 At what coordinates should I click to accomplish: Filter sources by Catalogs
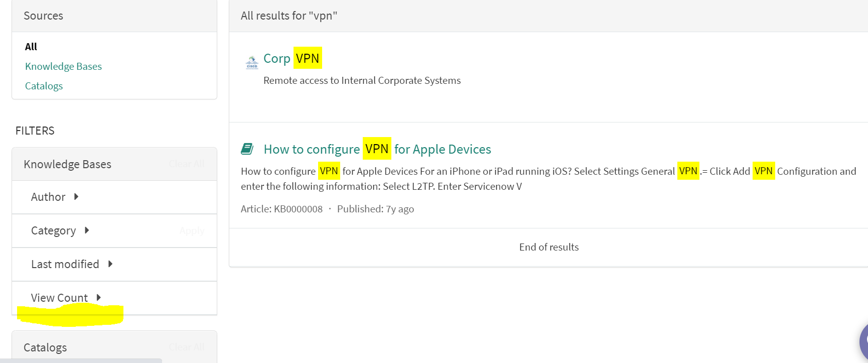[44, 86]
